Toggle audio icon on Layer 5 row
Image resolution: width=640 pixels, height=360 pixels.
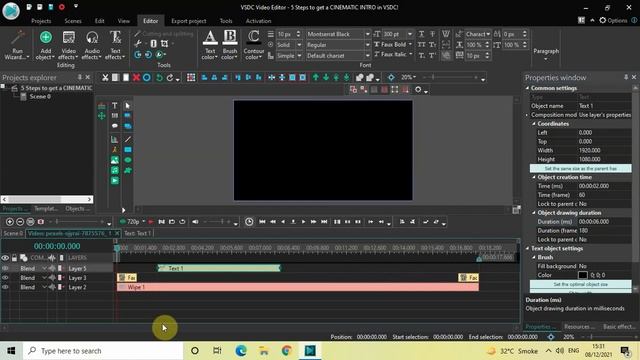tap(52, 268)
